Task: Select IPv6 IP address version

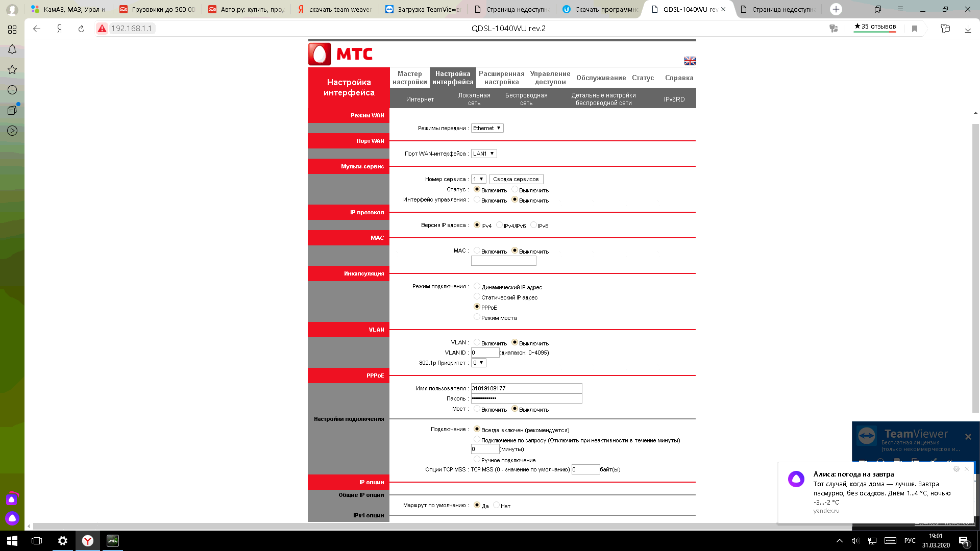Action: tap(533, 225)
